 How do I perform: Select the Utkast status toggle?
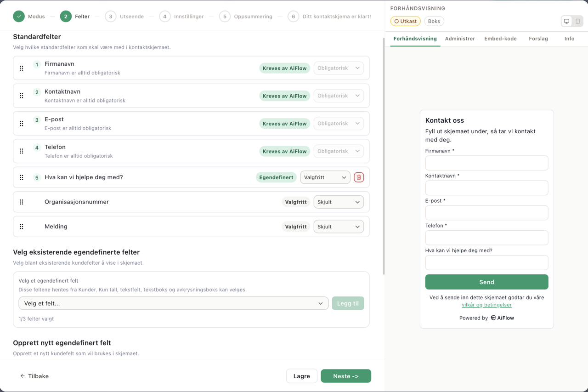405,21
